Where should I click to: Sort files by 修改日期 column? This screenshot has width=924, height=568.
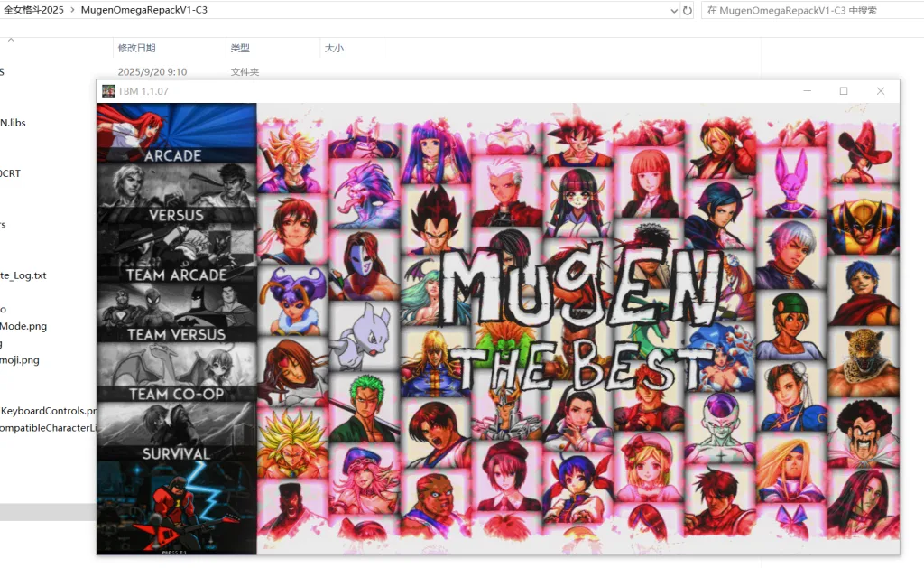click(137, 48)
